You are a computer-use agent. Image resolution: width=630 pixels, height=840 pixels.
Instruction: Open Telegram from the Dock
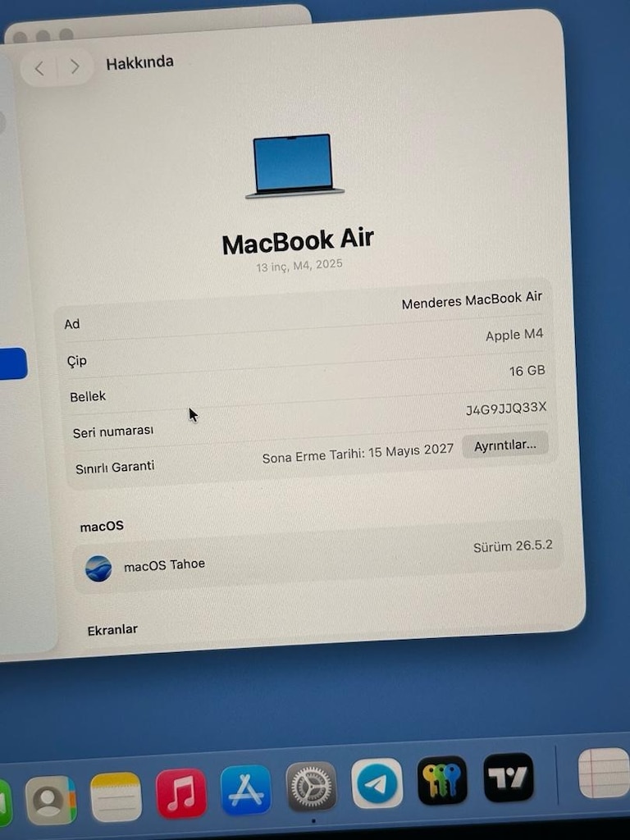pyautogui.click(x=377, y=783)
